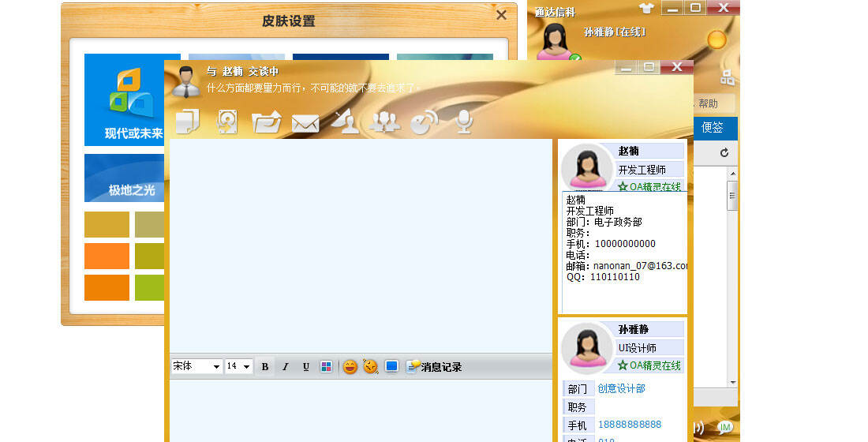Screen dimensions: 868x442
Task: Click the refresh arrow icon
Action: [724, 152]
